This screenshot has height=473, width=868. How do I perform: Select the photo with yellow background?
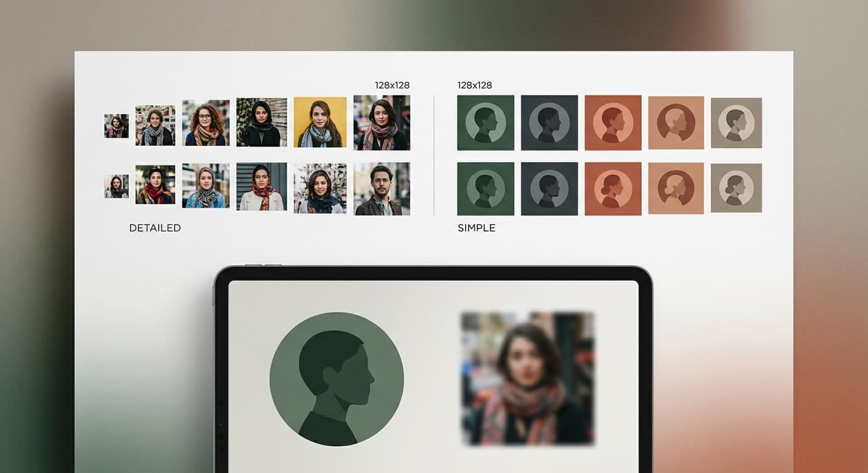[320, 122]
